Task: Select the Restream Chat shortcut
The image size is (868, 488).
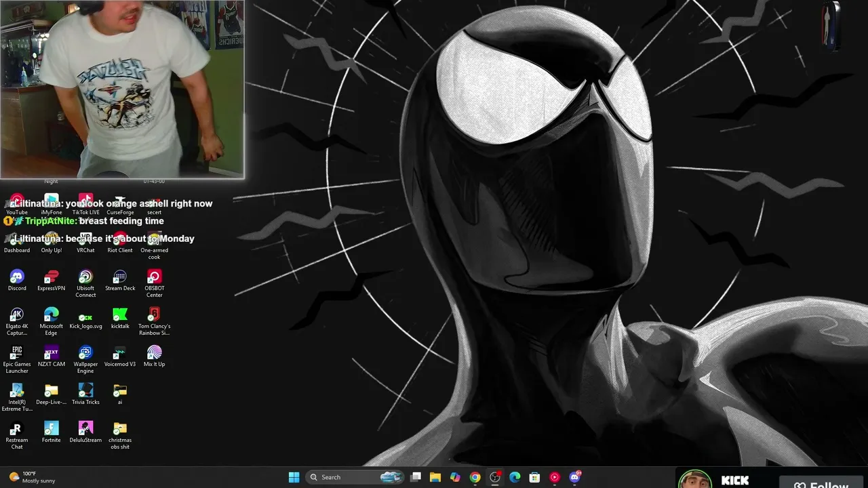Action: (x=17, y=435)
